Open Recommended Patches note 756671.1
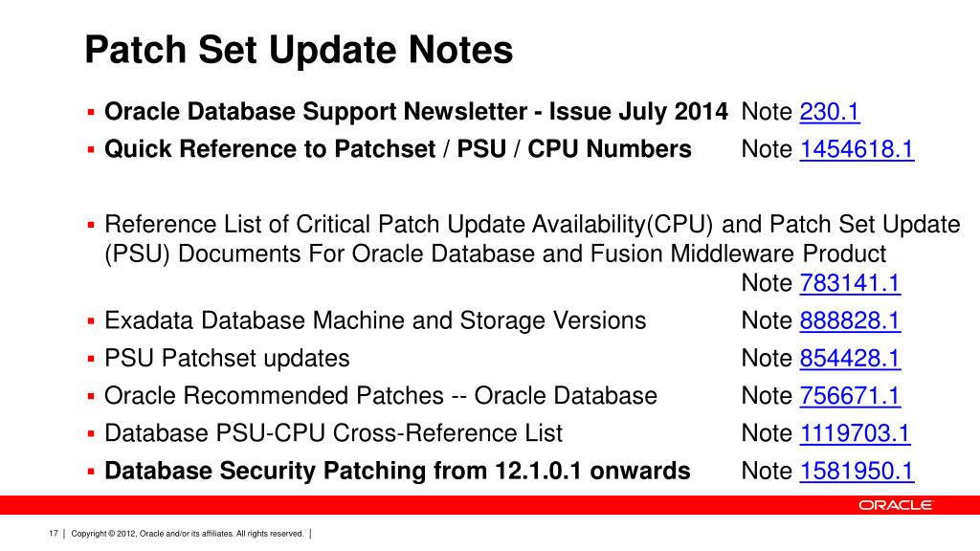Screen dimensions: 980x551 click(x=850, y=395)
